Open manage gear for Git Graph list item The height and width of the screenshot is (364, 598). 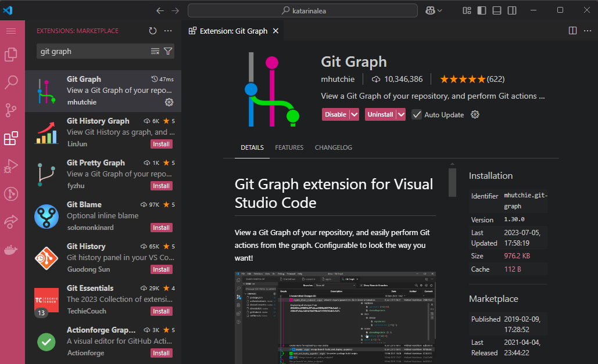169,102
